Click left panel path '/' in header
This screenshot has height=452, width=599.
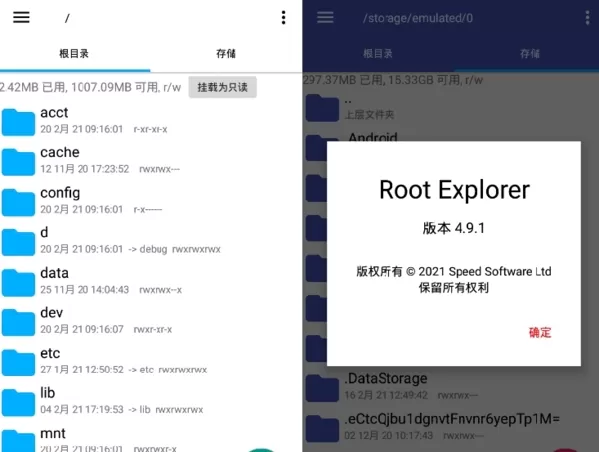pos(67,18)
